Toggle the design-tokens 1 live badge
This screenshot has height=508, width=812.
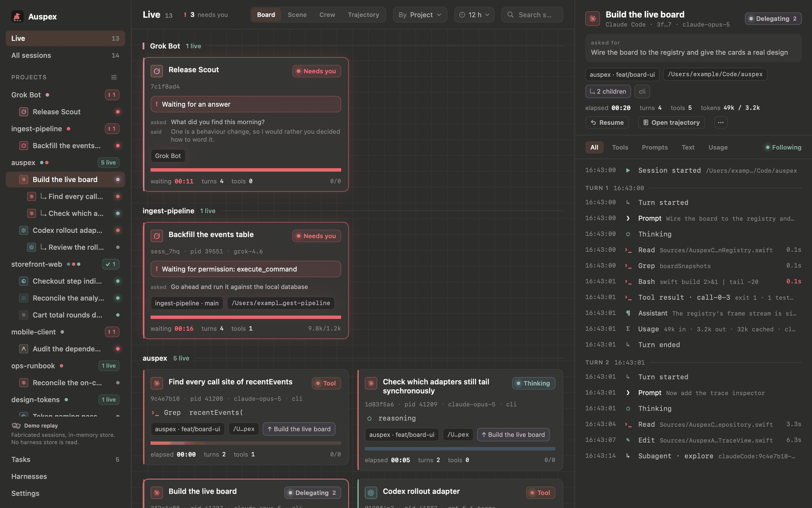[109, 400]
